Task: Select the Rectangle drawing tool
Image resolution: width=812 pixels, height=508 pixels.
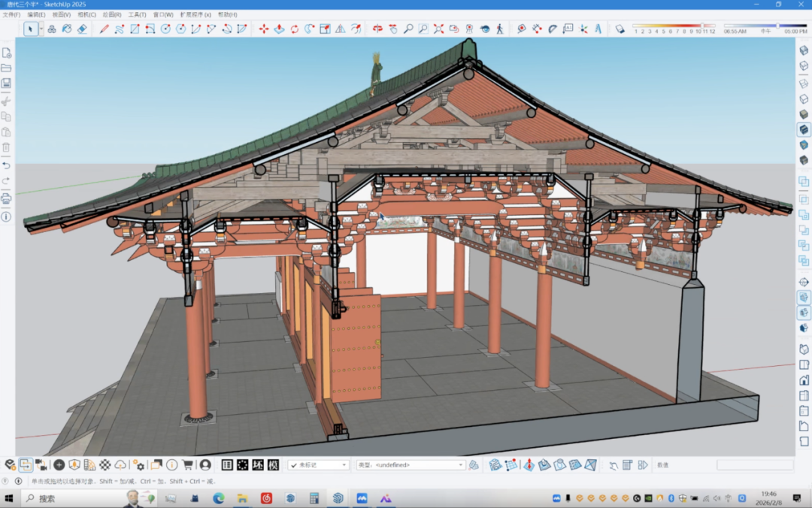Action: coord(135,29)
